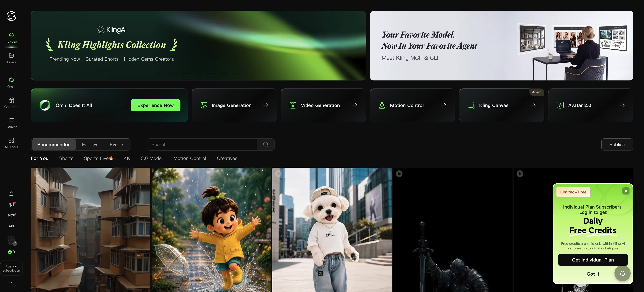
Task: Select the For You category
Action: pos(40,158)
